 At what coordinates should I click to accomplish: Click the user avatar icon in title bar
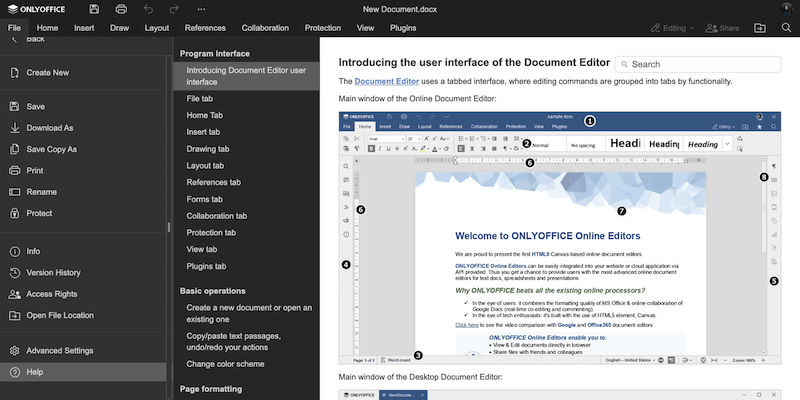[785, 9]
